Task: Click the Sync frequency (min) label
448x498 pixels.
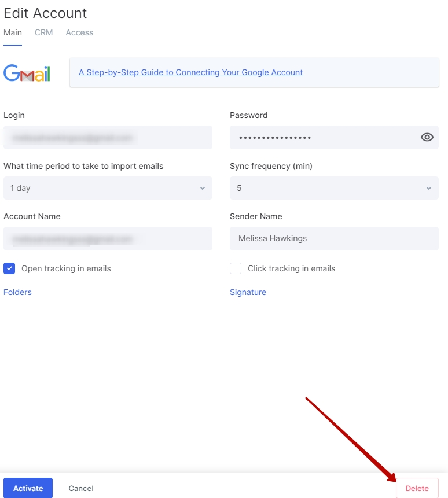Action: tap(271, 166)
